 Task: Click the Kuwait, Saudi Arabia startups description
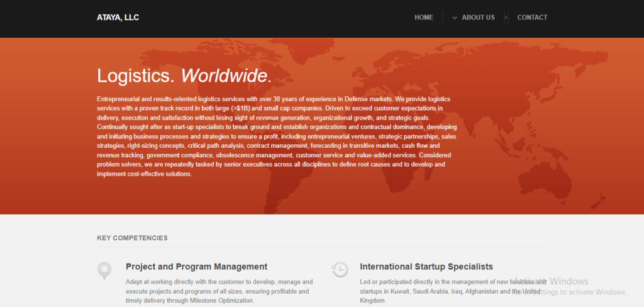pos(434,291)
